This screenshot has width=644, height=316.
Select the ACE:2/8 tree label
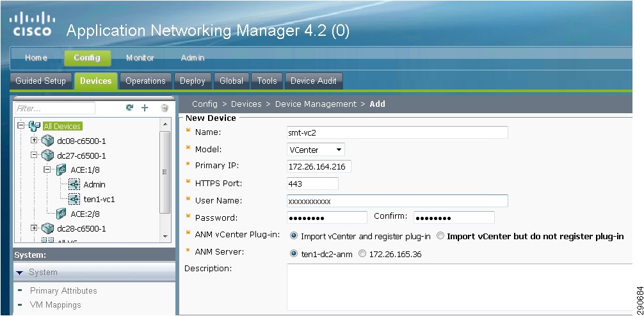(x=85, y=214)
